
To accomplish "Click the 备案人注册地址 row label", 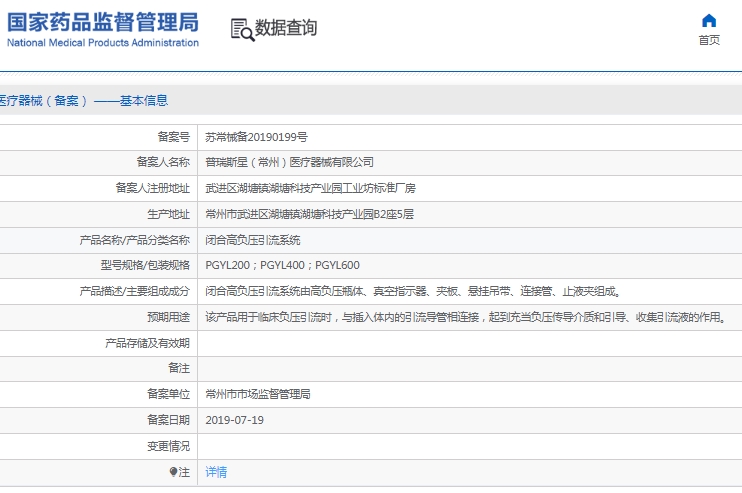I will [x=153, y=188].
